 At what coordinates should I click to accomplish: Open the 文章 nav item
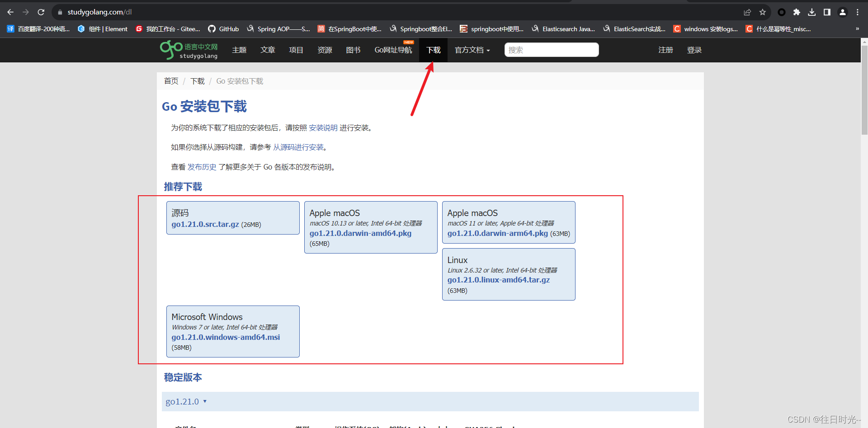(x=268, y=50)
